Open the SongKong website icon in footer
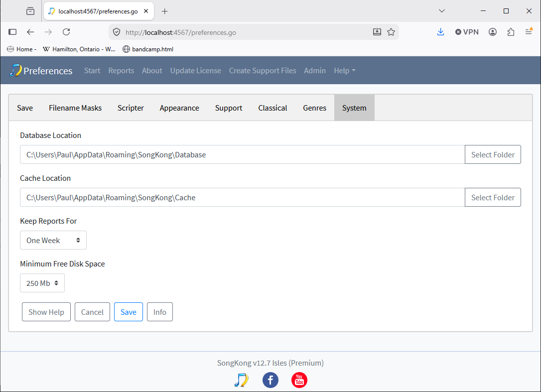 [x=242, y=380]
